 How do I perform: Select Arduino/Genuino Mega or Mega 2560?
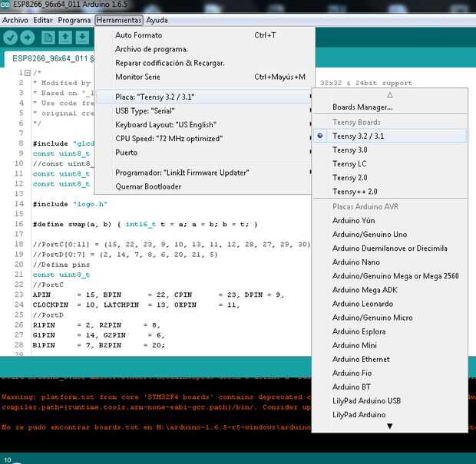[x=390, y=276]
